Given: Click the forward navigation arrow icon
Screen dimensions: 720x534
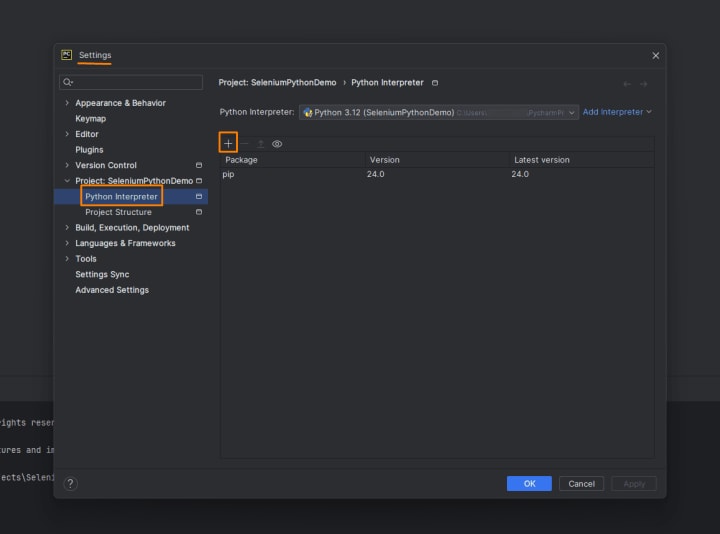Looking at the screenshot, I should point(644,84).
